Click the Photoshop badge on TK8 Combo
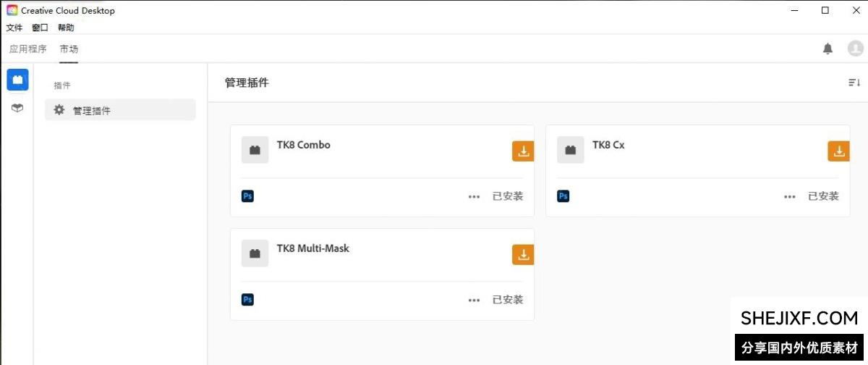The height and width of the screenshot is (365, 868). (x=247, y=196)
